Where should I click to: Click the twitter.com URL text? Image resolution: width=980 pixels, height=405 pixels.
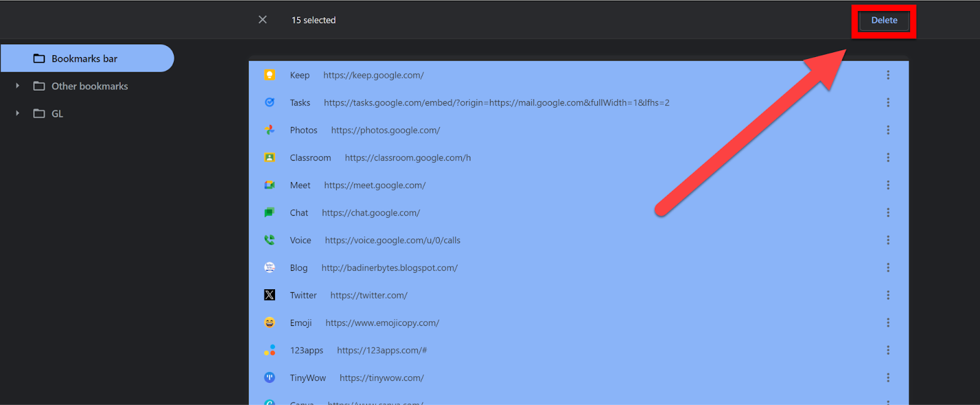[369, 296]
